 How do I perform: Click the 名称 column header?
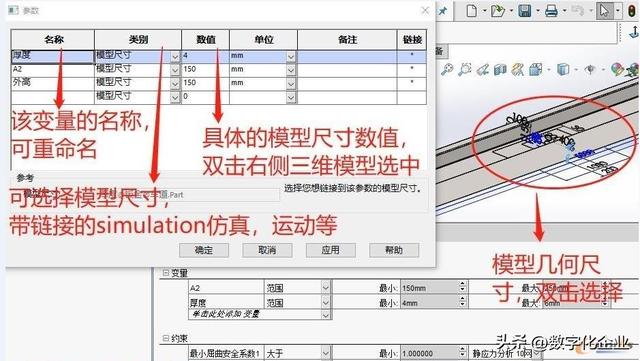[53, 40]
